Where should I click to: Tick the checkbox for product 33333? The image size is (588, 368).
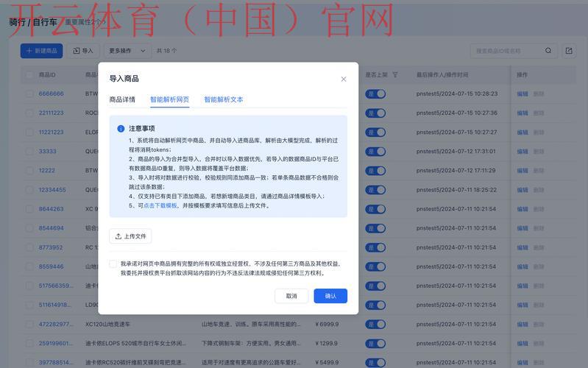click(29, 151)
